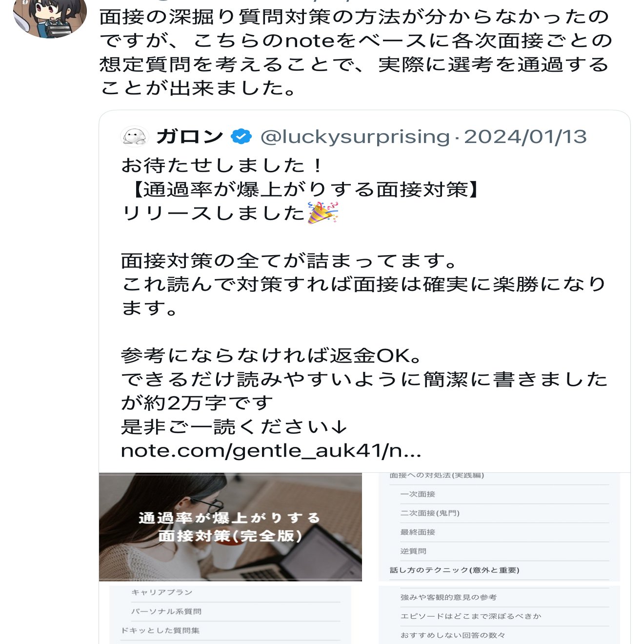Click ドキッとした質問集 heading
This screenshot has width=644, height=644.
(161, 630)
